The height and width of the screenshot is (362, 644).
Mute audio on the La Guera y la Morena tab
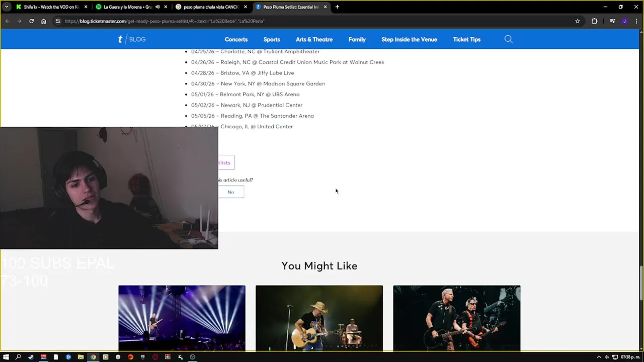(157, 7)
